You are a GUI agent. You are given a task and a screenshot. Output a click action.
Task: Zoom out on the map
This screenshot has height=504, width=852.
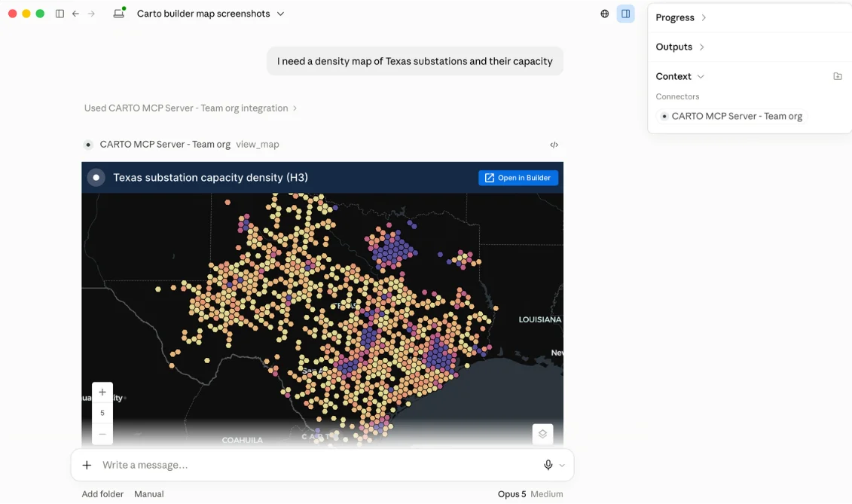pyautogui.click(x=102, y=434)
